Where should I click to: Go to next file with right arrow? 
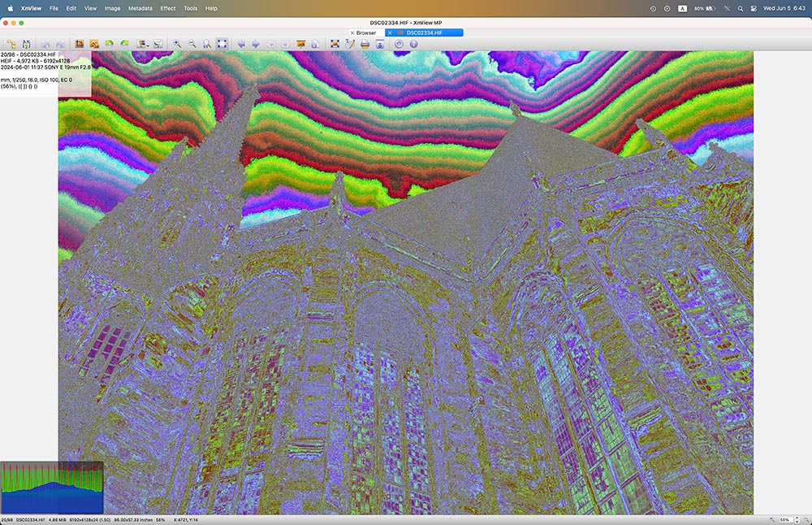[256, 44]
